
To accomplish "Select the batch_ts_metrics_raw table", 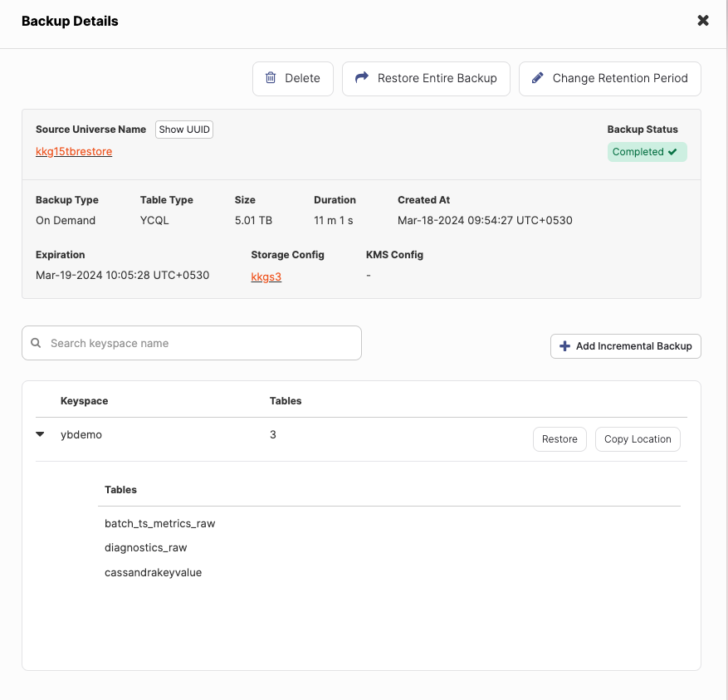I will (x=159, y=524).
